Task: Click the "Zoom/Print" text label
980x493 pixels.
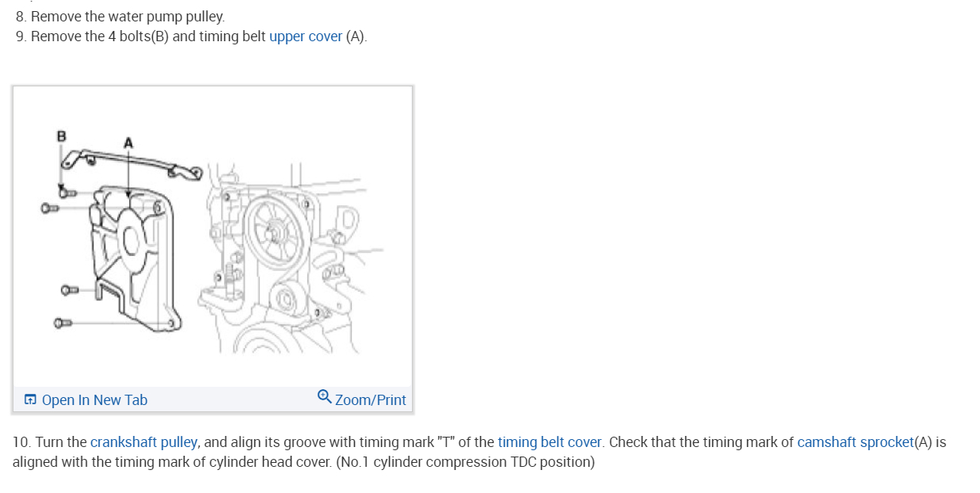Action: 370,400
